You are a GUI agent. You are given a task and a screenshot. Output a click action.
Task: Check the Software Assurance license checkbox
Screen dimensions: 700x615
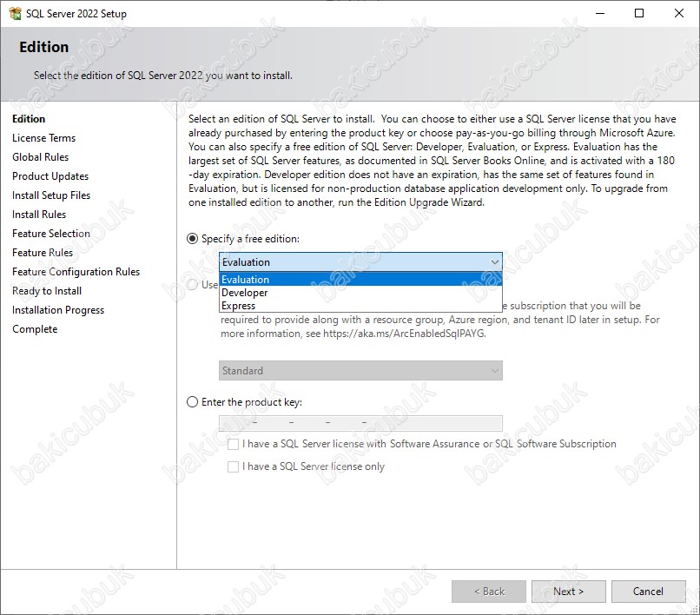[x=233, y=444]
